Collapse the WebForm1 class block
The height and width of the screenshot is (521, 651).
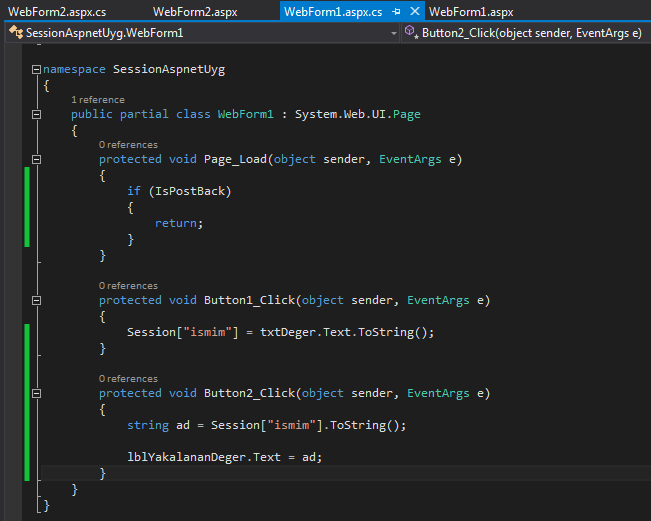37,114
